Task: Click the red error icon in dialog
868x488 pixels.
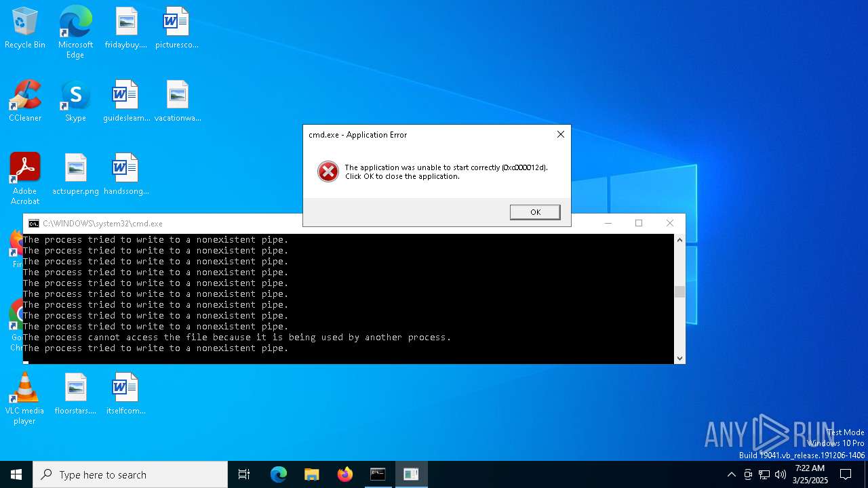Action: tap(328, 171)
